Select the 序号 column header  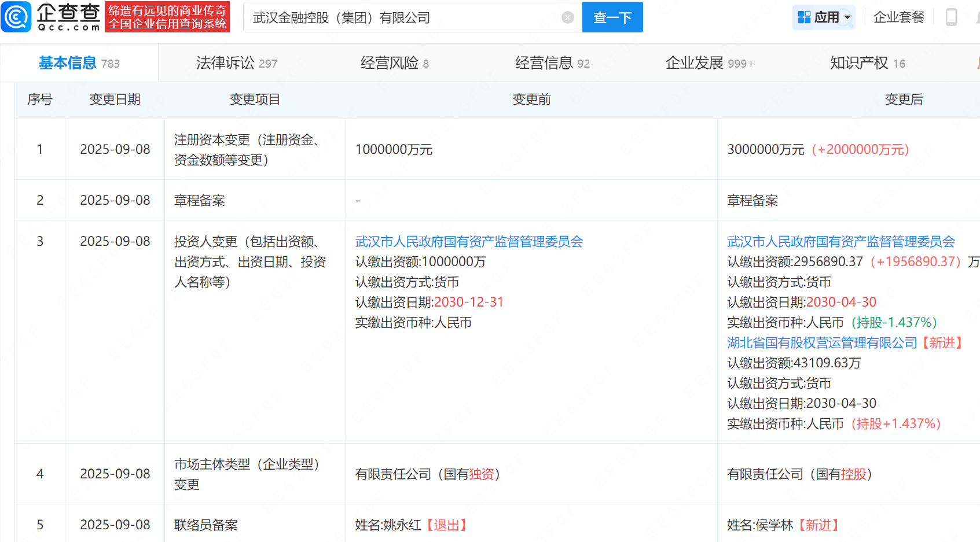pos(40,99)
